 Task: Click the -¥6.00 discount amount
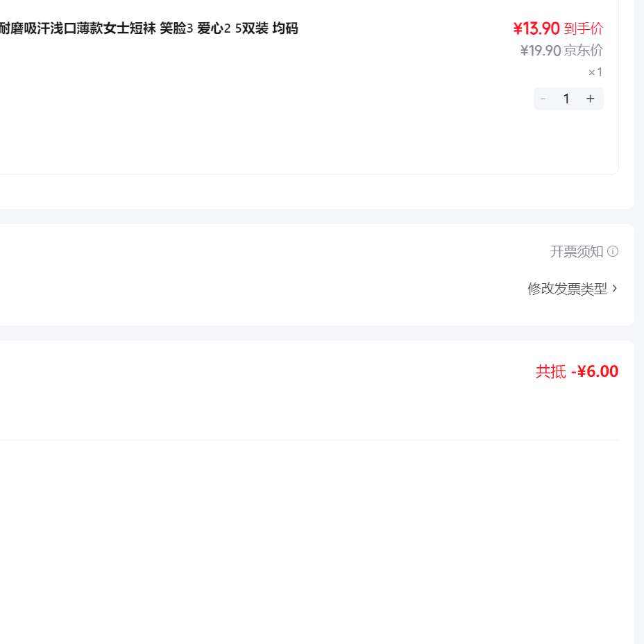click(595, 371)
